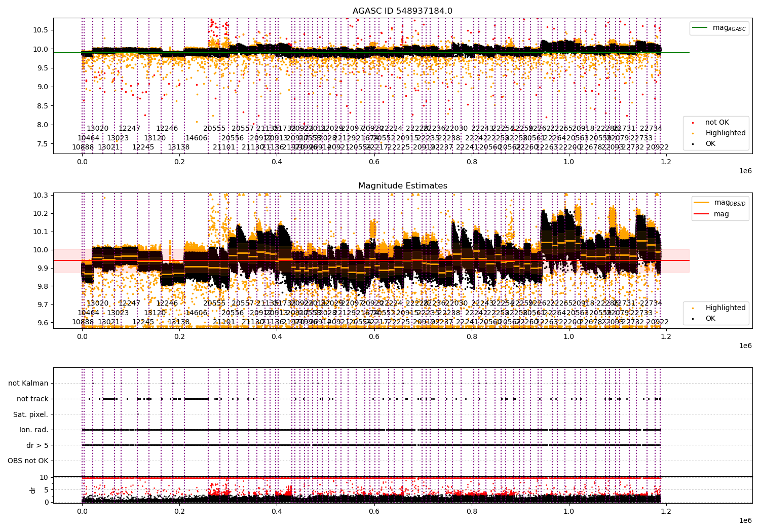Click obsid label '14606' in top plot

point(196,138)
